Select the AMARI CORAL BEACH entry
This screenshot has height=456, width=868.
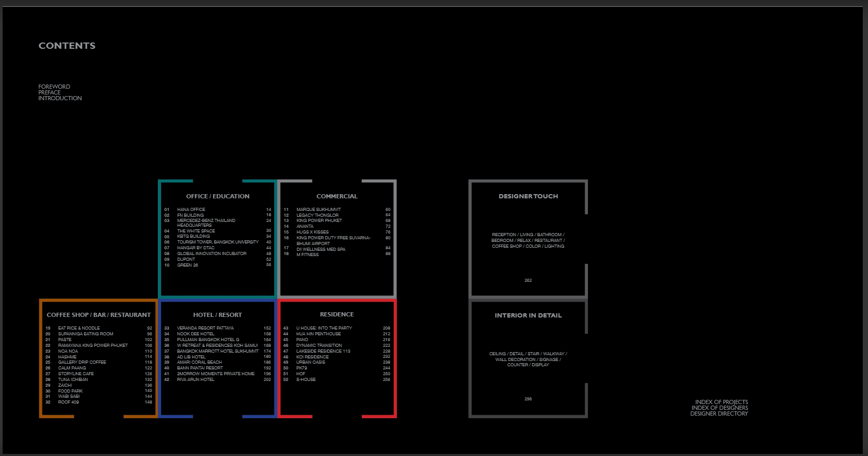coord(199,362)
